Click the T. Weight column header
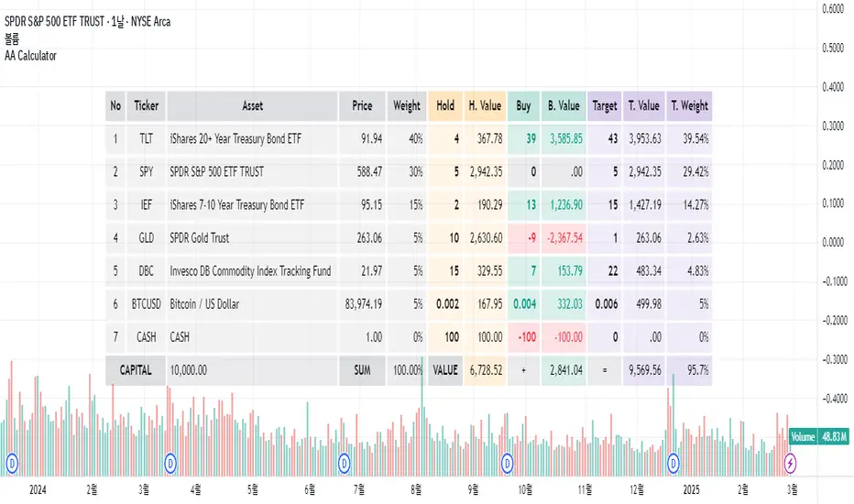 point(690,105)
